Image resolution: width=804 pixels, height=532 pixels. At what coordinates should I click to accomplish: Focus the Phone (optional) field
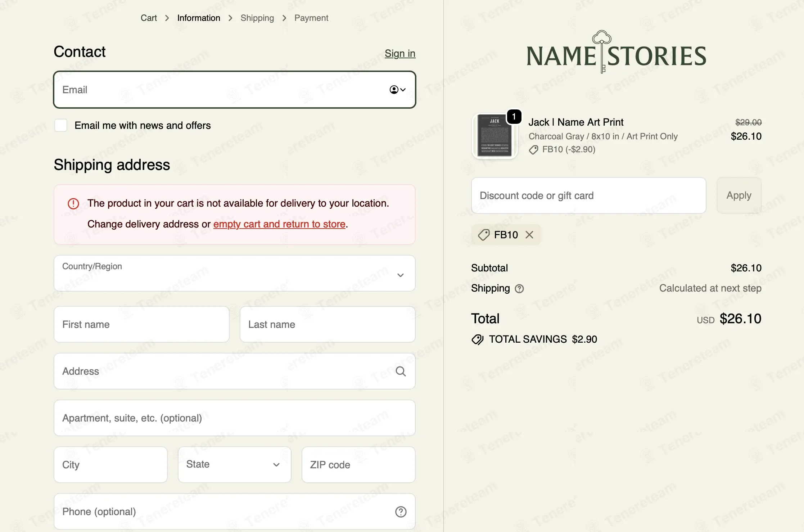pos(235,511)
